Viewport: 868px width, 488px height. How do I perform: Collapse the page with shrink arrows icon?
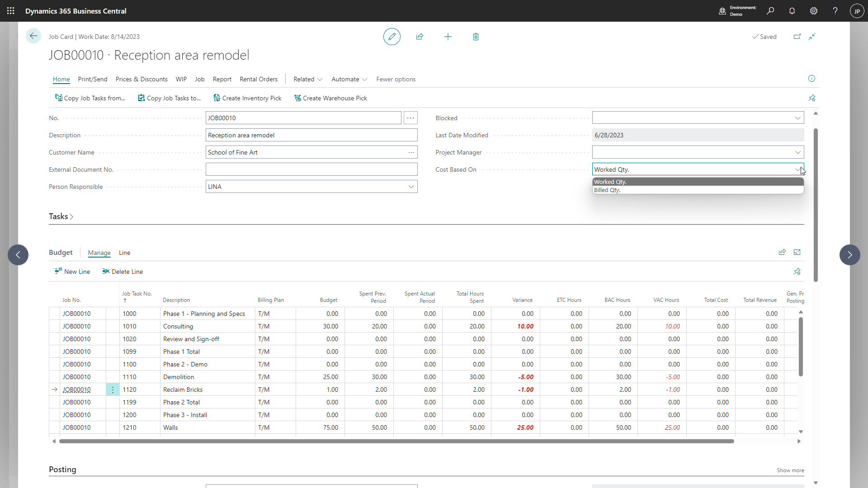click(812, 37)
